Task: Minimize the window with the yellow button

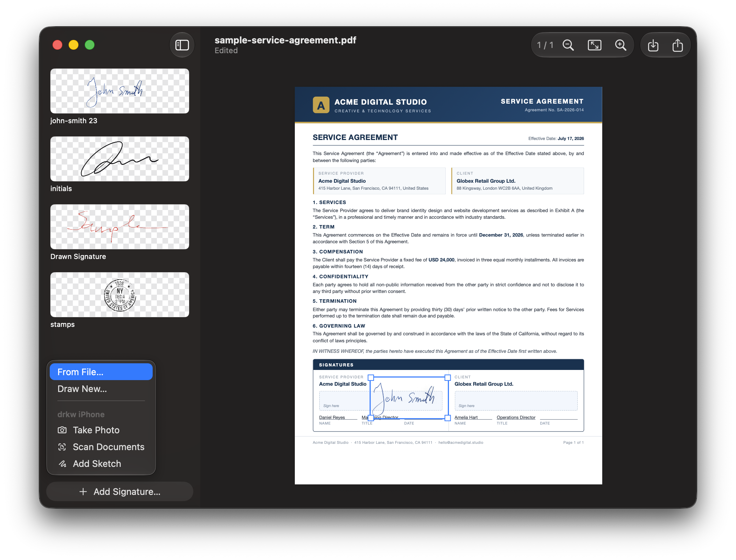Action: coord(74,45)
